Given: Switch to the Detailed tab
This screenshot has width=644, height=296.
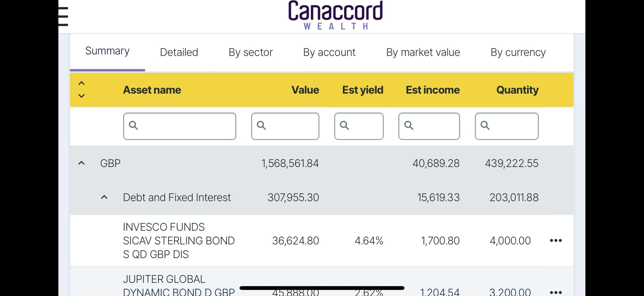Looking at the screenshot, I should [179, 52].
